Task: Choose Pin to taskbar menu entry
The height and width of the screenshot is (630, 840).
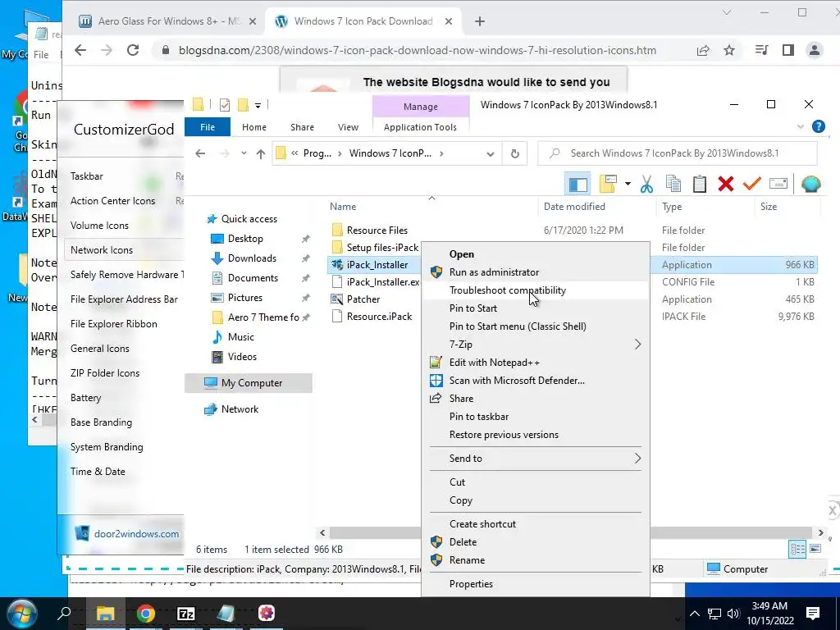Action: [479, 416]
